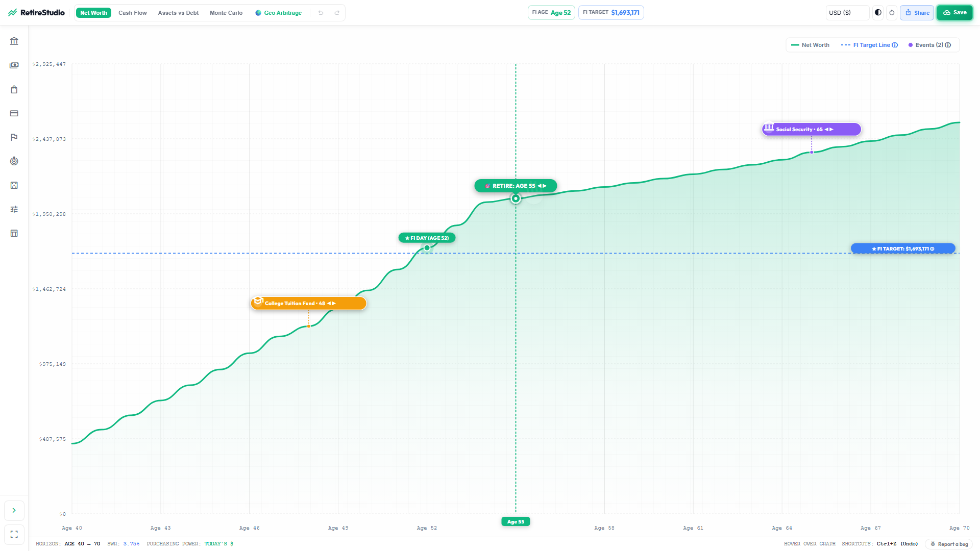Image resolution: width=980 pixels, height=551 pixels.
Task: Click the info icon beside FI Target Line
Action: click(x=895, y=45)
